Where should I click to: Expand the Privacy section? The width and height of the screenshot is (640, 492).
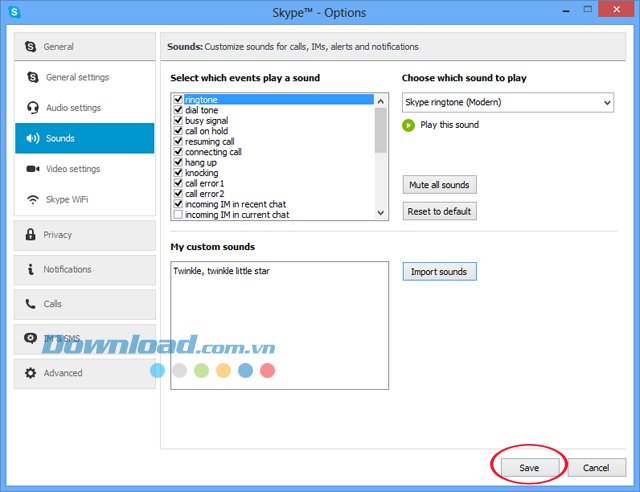point(85,235)
